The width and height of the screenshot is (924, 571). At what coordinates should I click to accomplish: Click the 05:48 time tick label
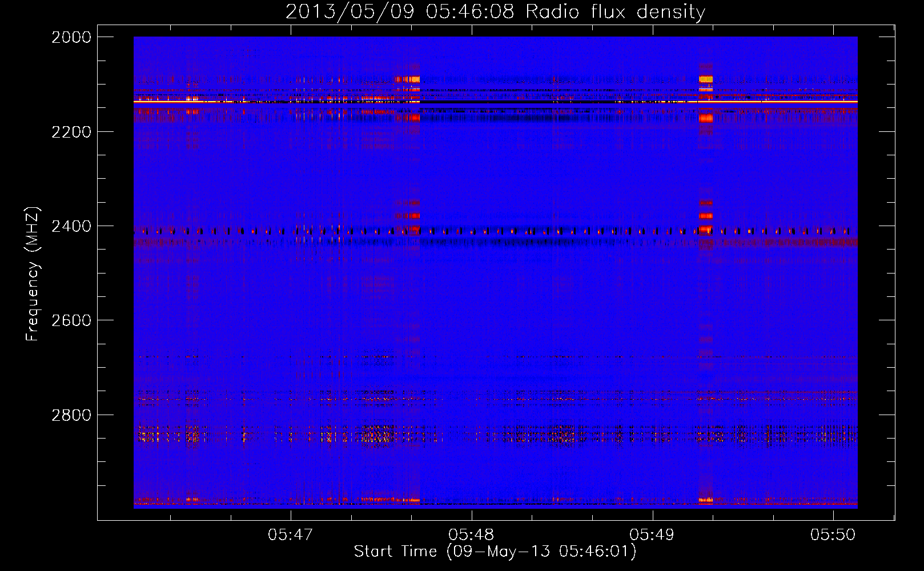pos(472,534)
